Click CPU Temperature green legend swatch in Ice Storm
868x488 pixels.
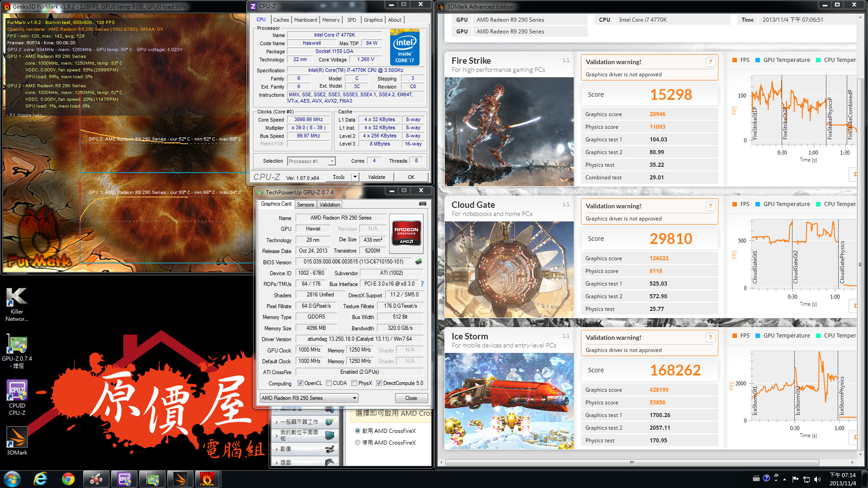click(x=818, y=336)
